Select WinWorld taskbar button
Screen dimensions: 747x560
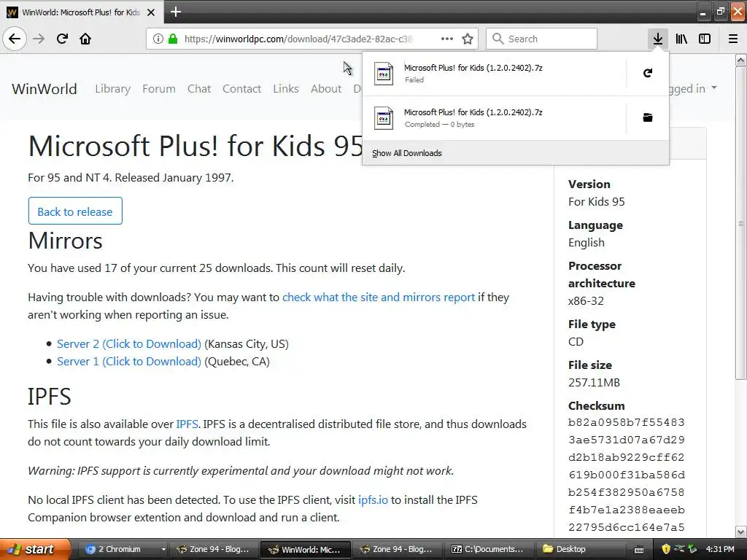pos(306,549)
